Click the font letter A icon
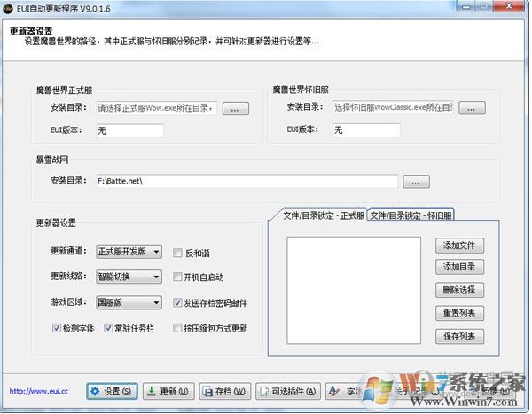This screenshot has width=532, height=414. coord(334,391)
